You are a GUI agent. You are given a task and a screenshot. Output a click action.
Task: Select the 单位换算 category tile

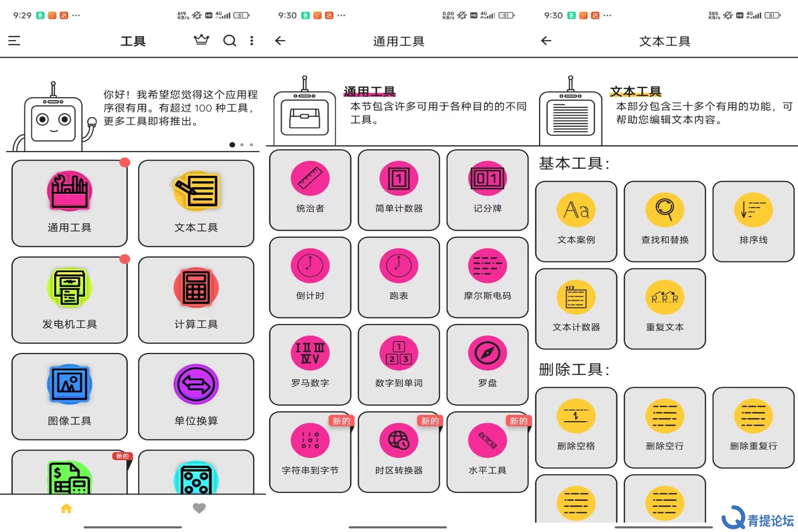pyautogui.click(x=196, y=397)
